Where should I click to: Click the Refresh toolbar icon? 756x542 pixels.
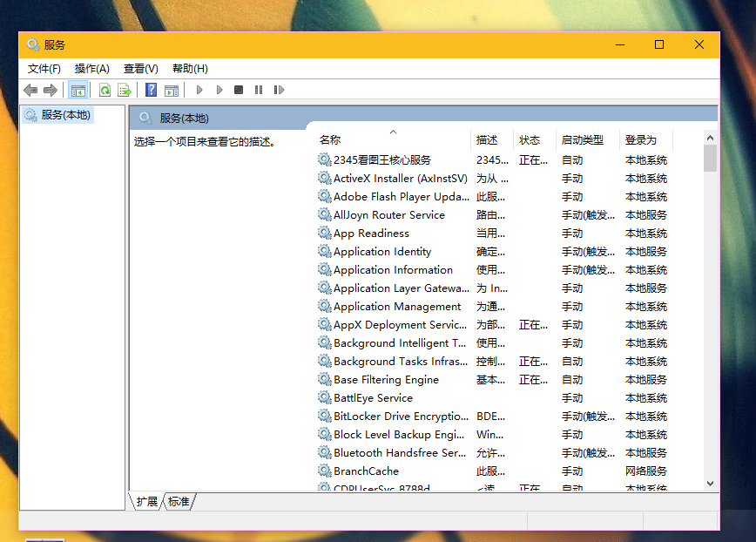pos(105,90)
